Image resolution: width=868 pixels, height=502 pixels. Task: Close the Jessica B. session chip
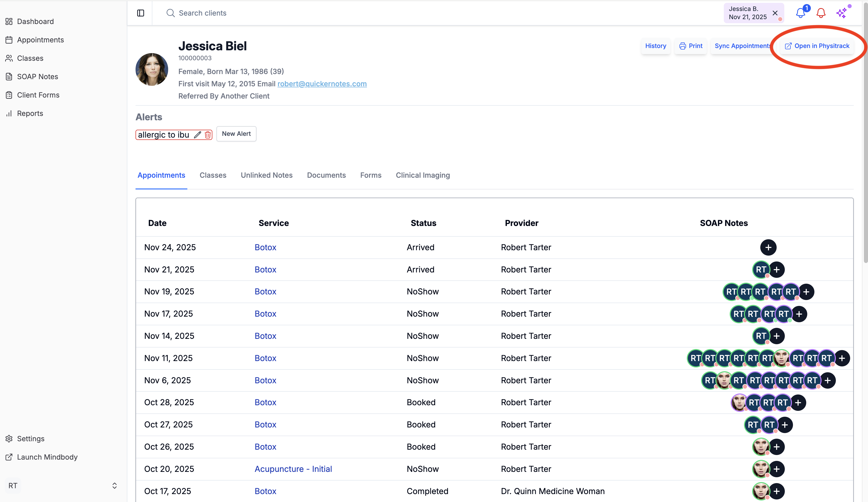pyautogui.click(x=775, y=13)
